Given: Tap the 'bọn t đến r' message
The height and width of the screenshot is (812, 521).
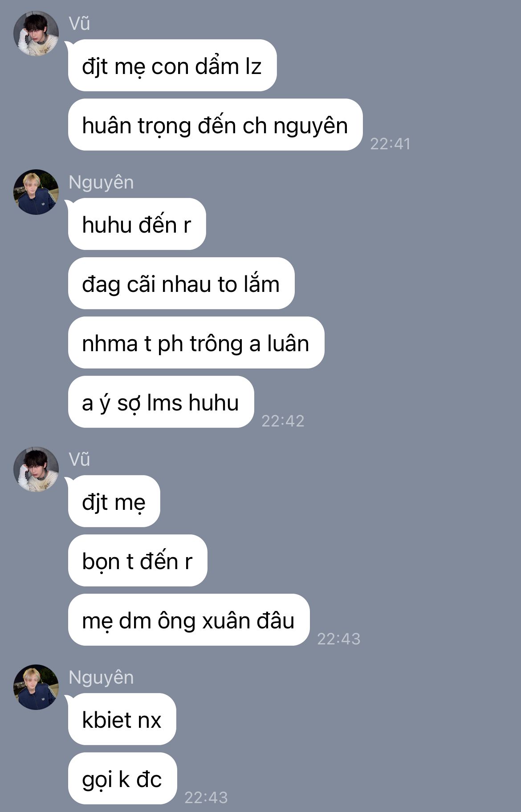Looking at the screenshot, I should pos(138,560).
